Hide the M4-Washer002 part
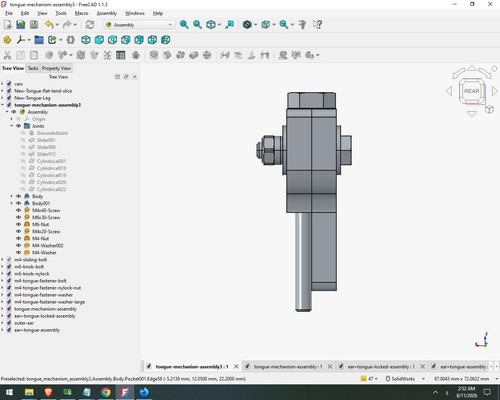Image resolution: width=500 pixels, height=400 pixels. tap(18, 245)
